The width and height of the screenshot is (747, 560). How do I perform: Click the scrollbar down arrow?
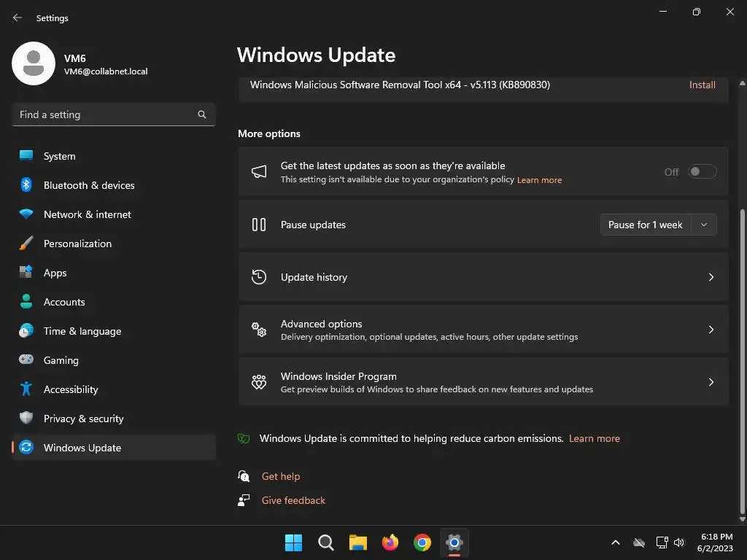(742, 519)
